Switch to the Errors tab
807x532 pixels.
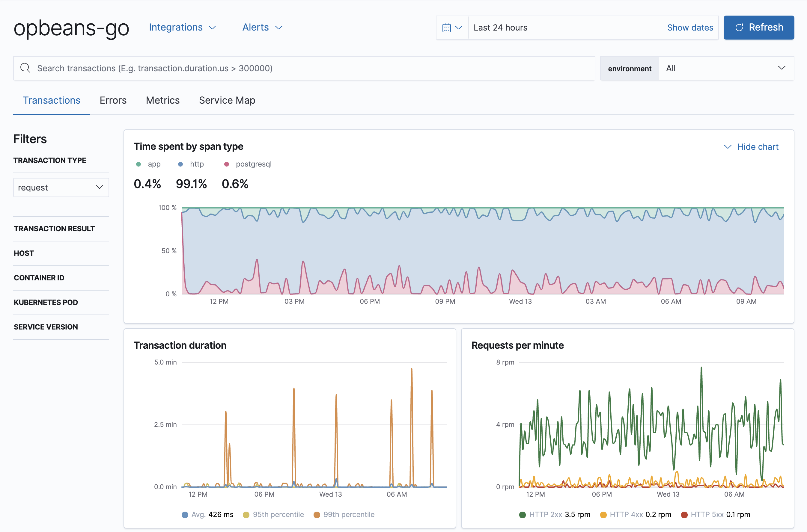click(114, 100)
